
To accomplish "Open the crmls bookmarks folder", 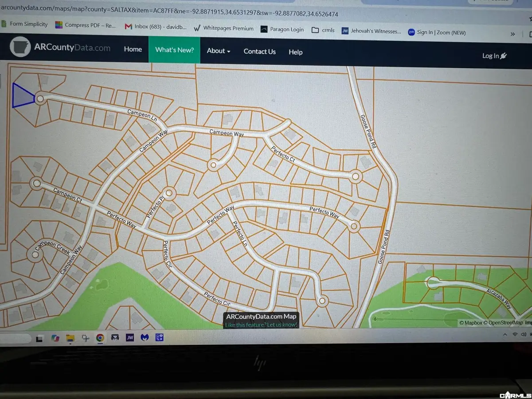I will tap(324, 30).
